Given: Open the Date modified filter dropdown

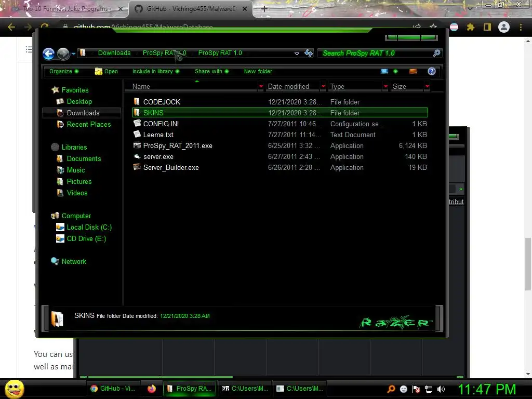Looking at the screenshot, I should click(323, 87).
